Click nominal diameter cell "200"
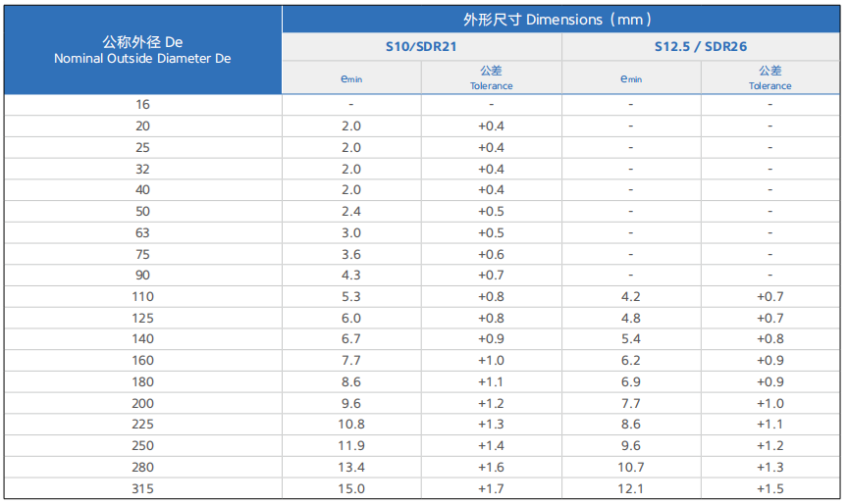849x504 pixels. pos(143,403)
